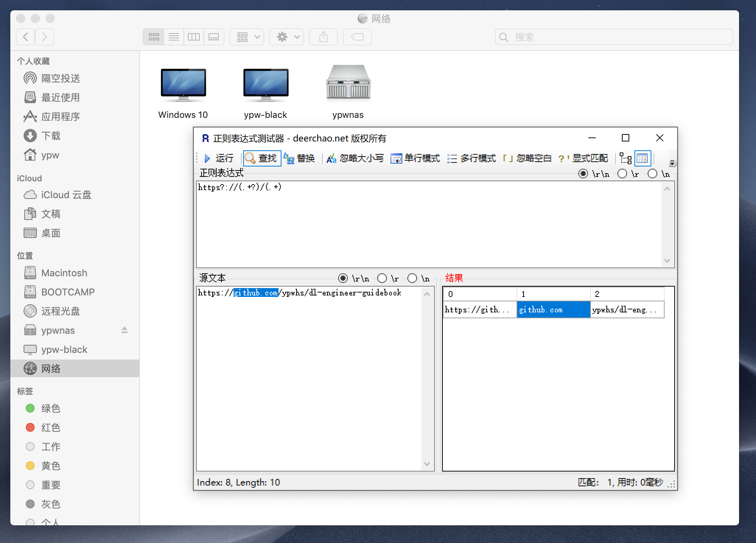Click result column header 2
The width and height of the screenshot is (756, 543).
(627, 294)
